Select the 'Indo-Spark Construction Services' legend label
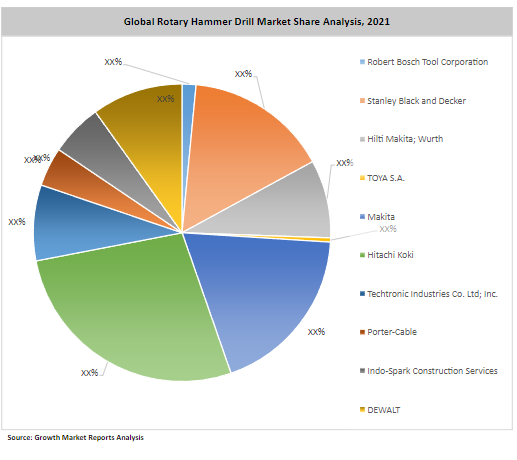The height and width of the screenshot is (460, 517). pos(432,371)
